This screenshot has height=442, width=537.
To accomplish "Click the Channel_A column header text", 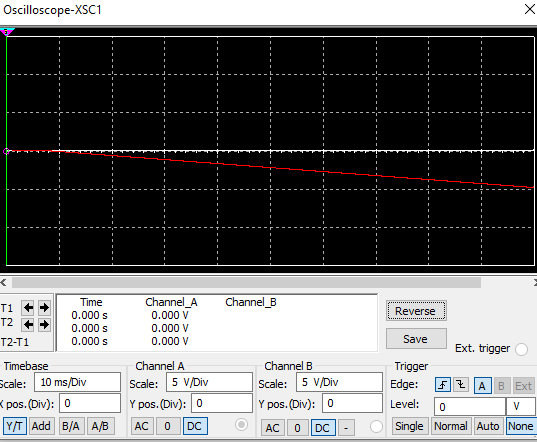I will pos(171,302).
